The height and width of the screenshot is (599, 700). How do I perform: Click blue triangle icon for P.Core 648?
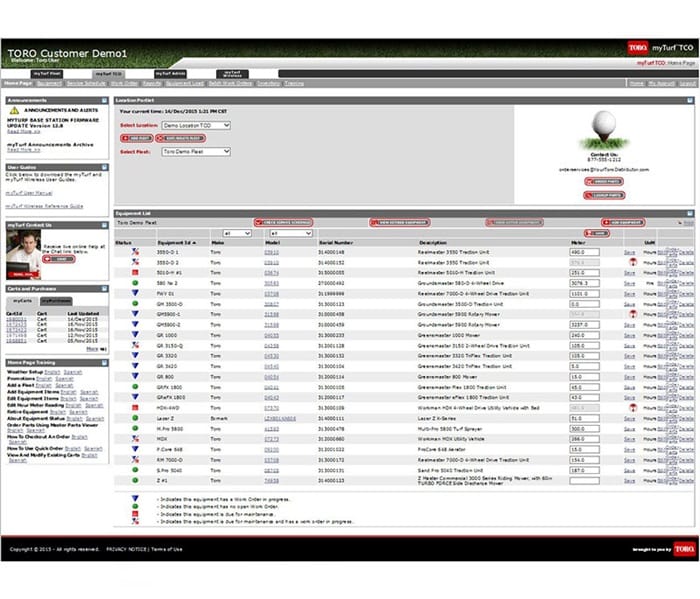click(135, 449)
